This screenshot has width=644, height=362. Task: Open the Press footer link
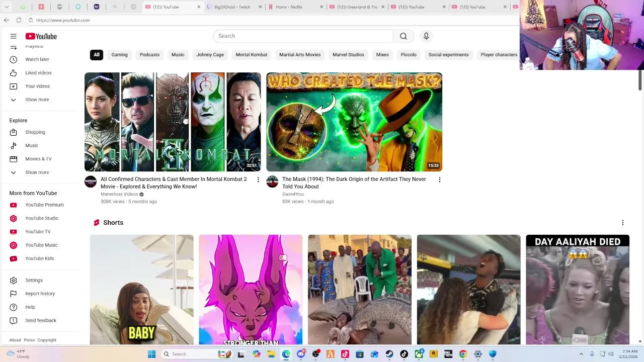click(29, 340)
